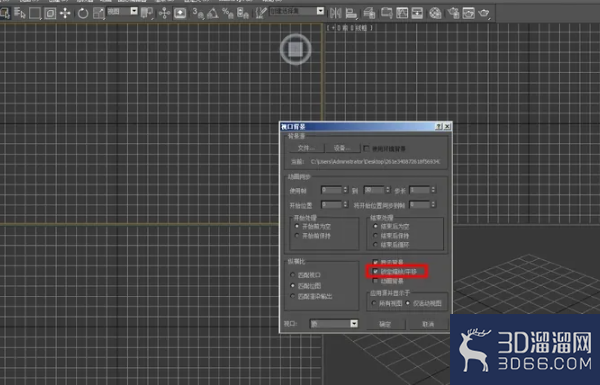Viewport: 600px width, 385px height.
Task: Activate the Select and Scale tool
Action: pyautogui.click(x=99, y=13)
